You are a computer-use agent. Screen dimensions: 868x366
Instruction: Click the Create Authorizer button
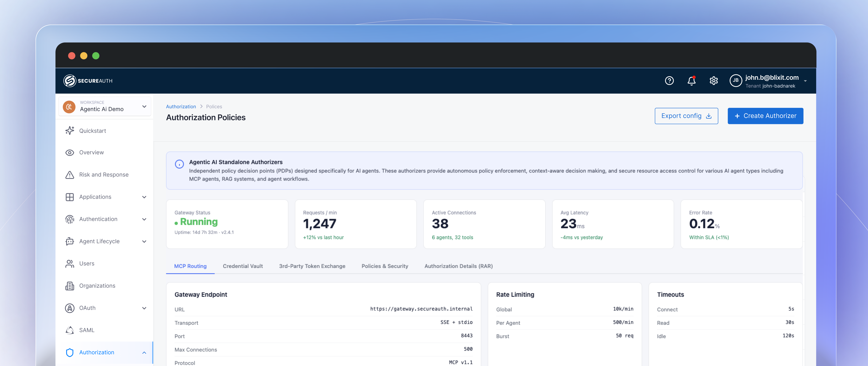[x=765, y=116]
